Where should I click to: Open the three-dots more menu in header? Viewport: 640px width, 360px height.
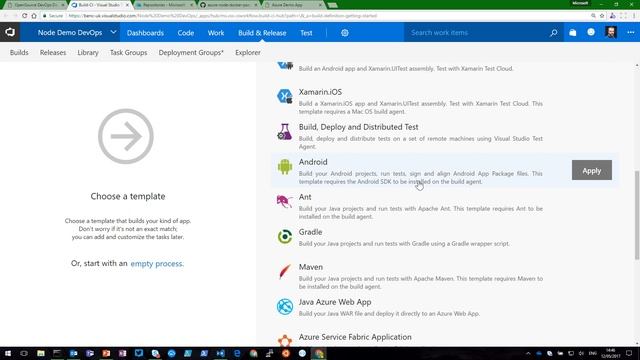tap(631, 32)
